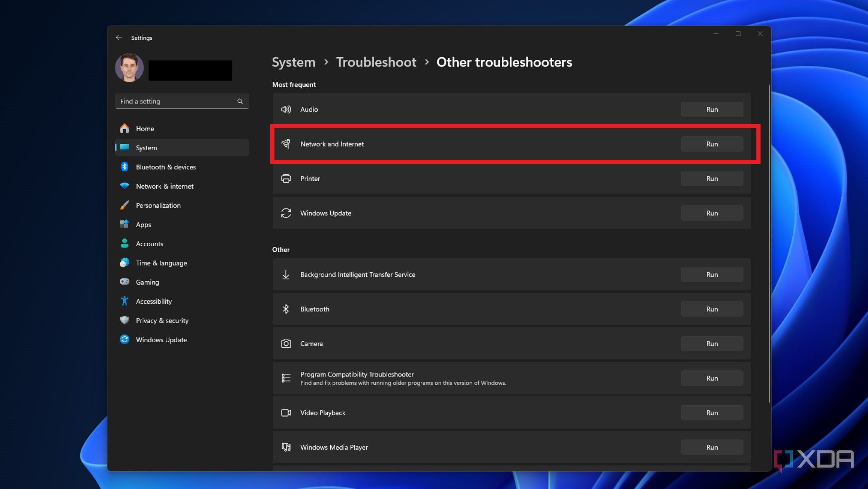Viewport: 868px width, 489px height.
Task: Open Privacy & security settings
Action: click(x=162, y=320)
